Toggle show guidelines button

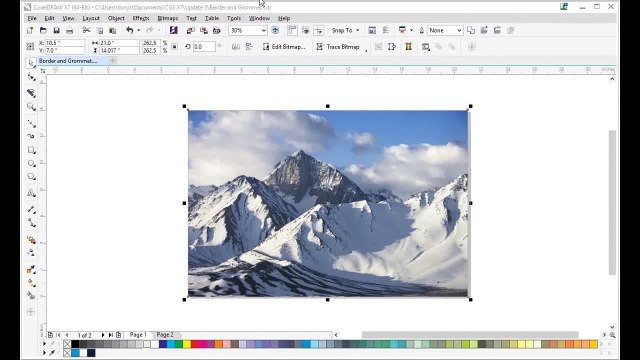point(319,30)
